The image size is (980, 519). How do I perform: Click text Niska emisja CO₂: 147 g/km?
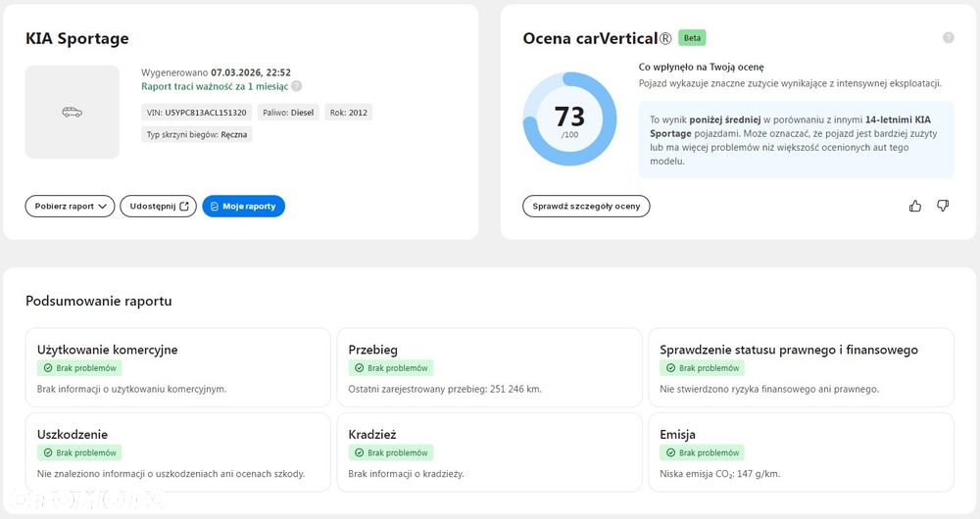(x=720, y=474)
